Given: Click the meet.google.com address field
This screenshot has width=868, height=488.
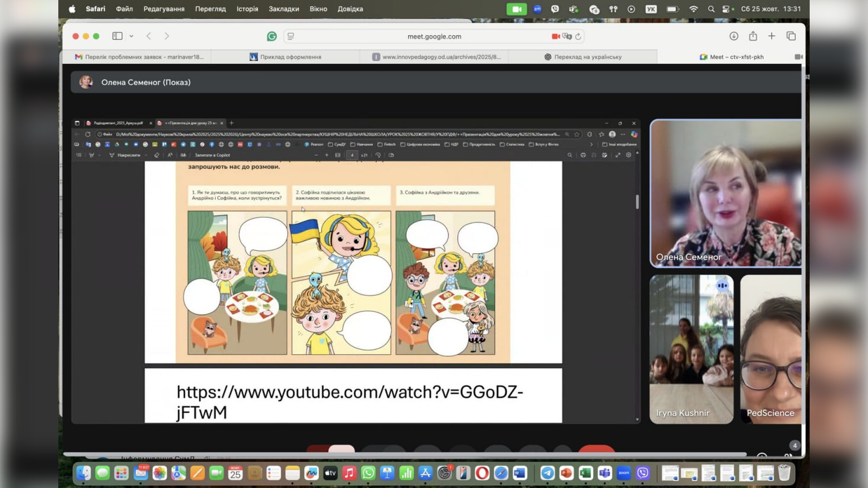Looking at the screenshot, I should [434, 37].
